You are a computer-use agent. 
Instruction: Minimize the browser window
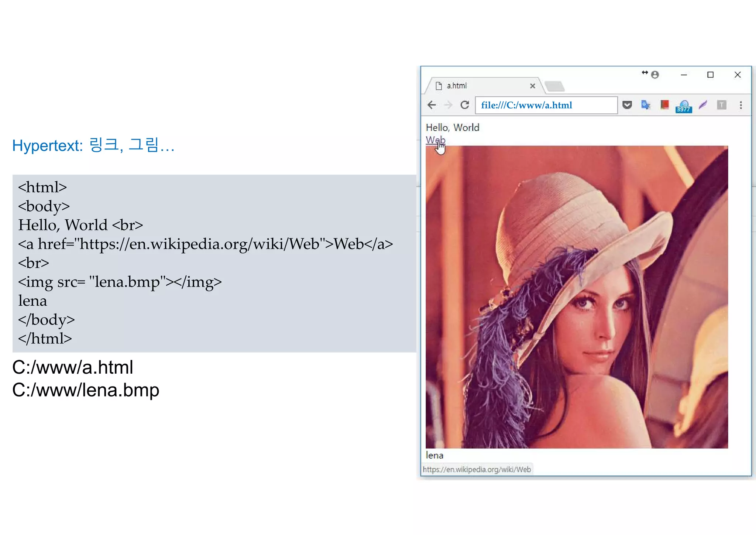coord(684,75)
